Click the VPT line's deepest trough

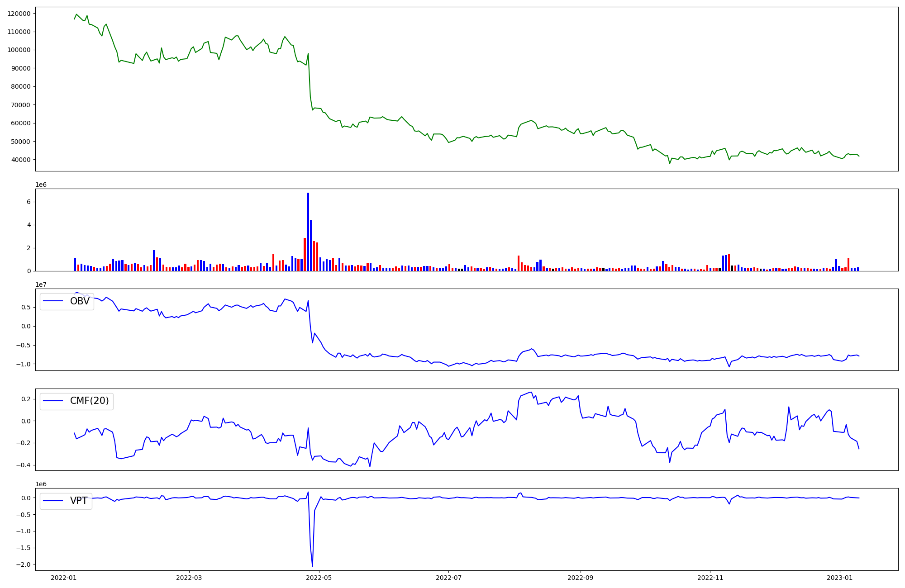coord(312,565)
